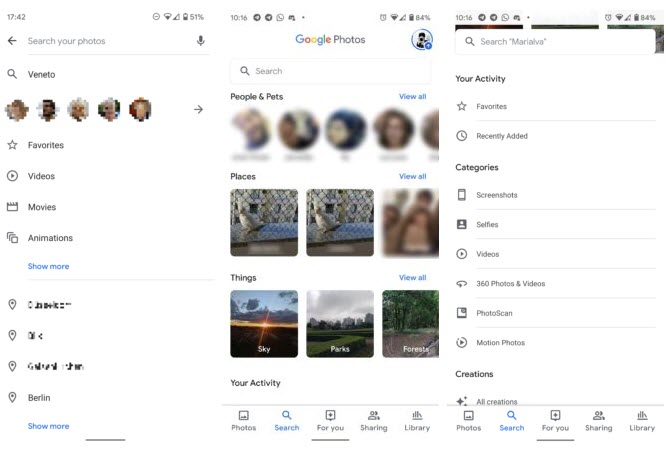Select the Berlin location suggestion
This screenshot has height=450, width=666.
39,397
